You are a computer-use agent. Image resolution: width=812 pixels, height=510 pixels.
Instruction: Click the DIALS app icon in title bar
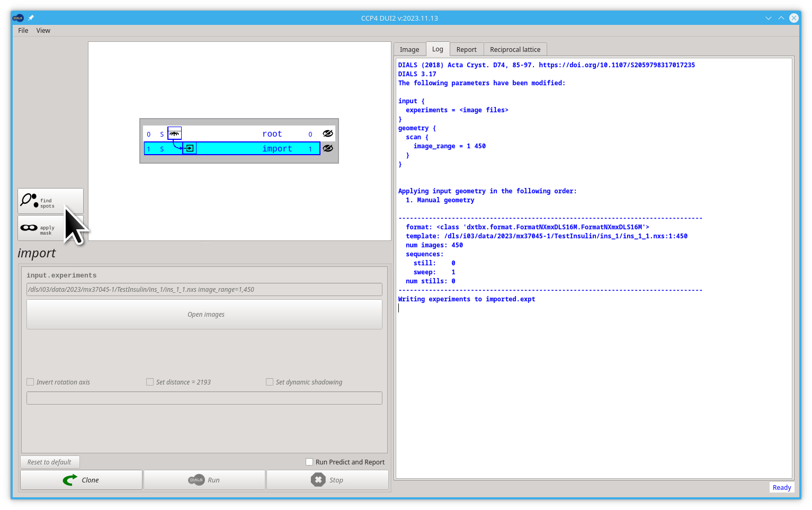tap(18, 18)
